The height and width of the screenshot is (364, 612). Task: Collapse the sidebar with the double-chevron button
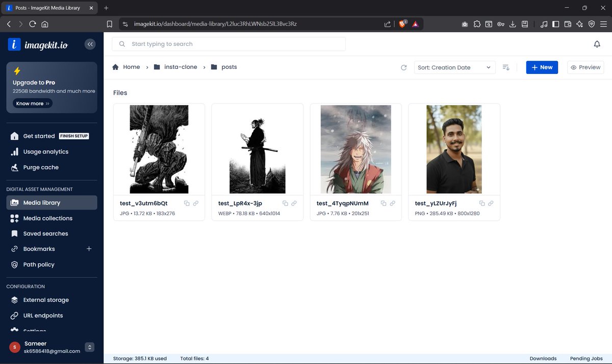[x=90, y=44]
